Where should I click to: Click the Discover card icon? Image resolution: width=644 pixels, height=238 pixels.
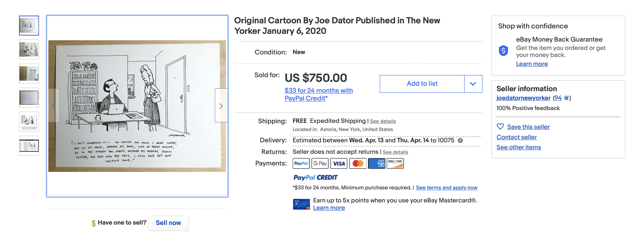click(395, 163)
